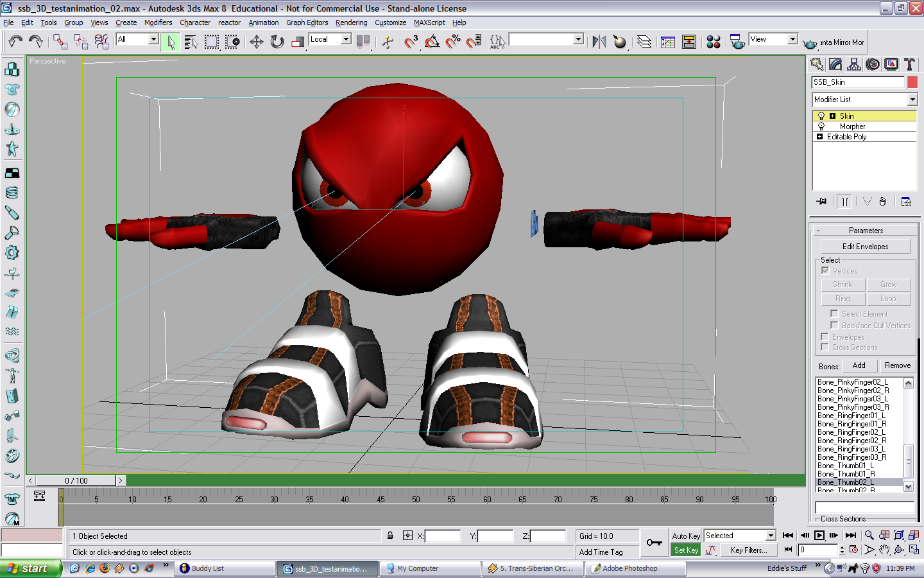
Task: Open the Motion command panel tab
Action: point(872,64)
